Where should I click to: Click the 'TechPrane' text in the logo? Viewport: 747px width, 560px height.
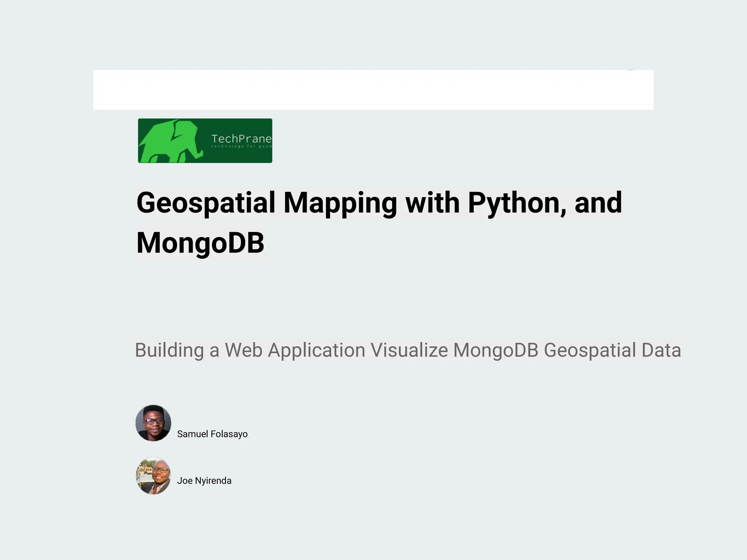(x=241, y=139)
